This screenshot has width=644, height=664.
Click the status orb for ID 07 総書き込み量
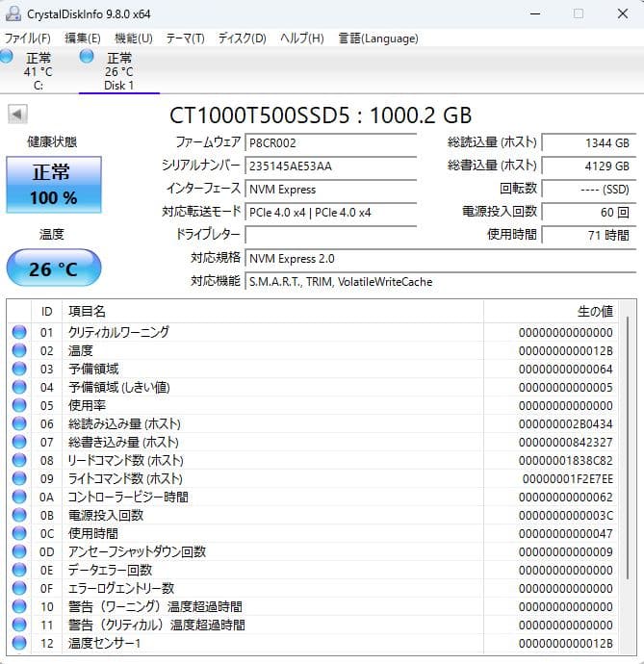pos(19,442)
